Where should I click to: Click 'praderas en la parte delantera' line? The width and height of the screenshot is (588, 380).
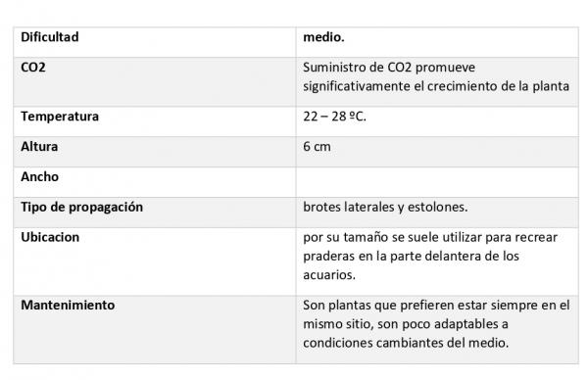(411, 257)
